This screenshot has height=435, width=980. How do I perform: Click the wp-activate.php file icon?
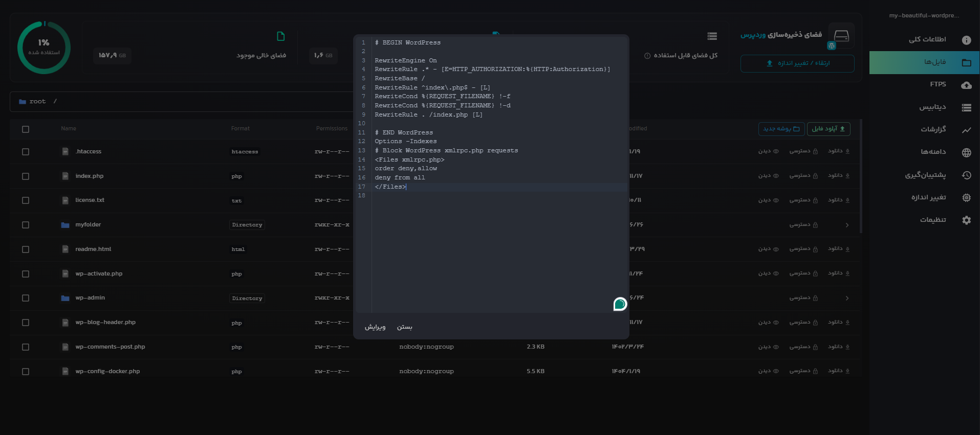tap(65, 273)
